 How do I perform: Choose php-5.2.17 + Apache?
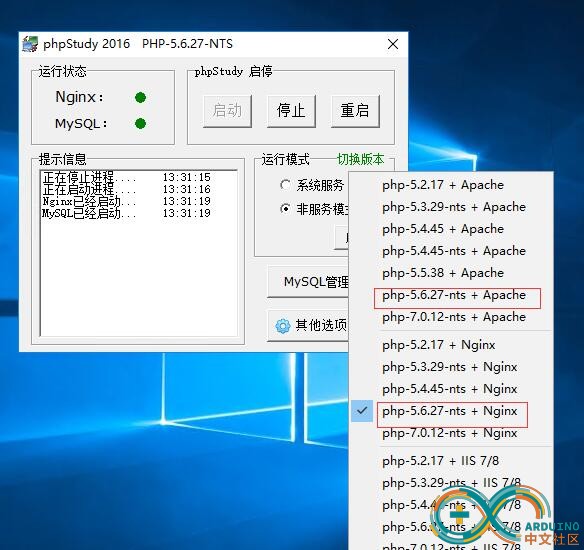click(451, 185)
